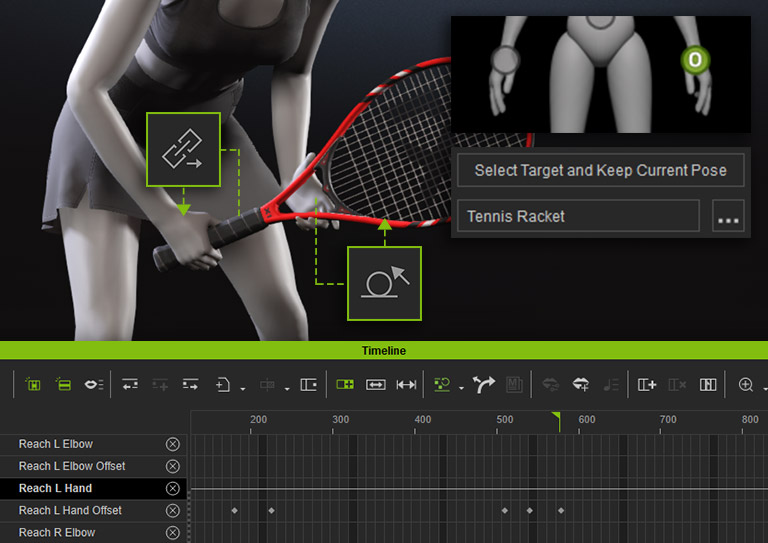Remove the Reach R Elbow track

pyautogui.click(x=173, y=532)
